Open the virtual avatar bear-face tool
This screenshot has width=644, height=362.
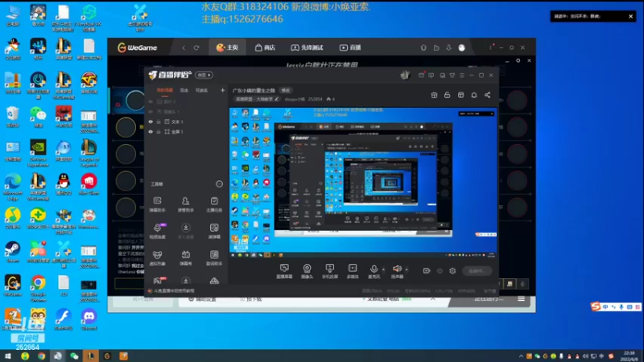tap(157, 257)
